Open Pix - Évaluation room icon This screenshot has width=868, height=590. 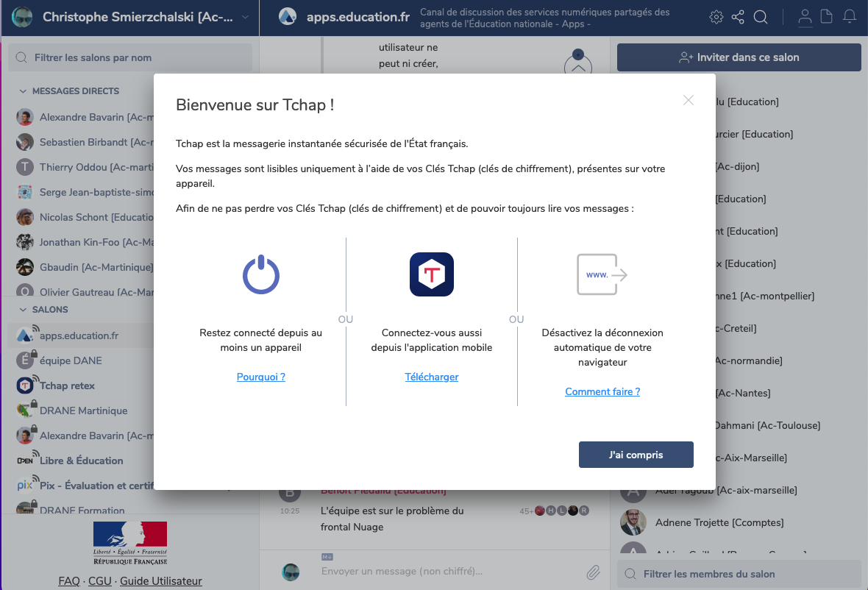tap(25, 486)
